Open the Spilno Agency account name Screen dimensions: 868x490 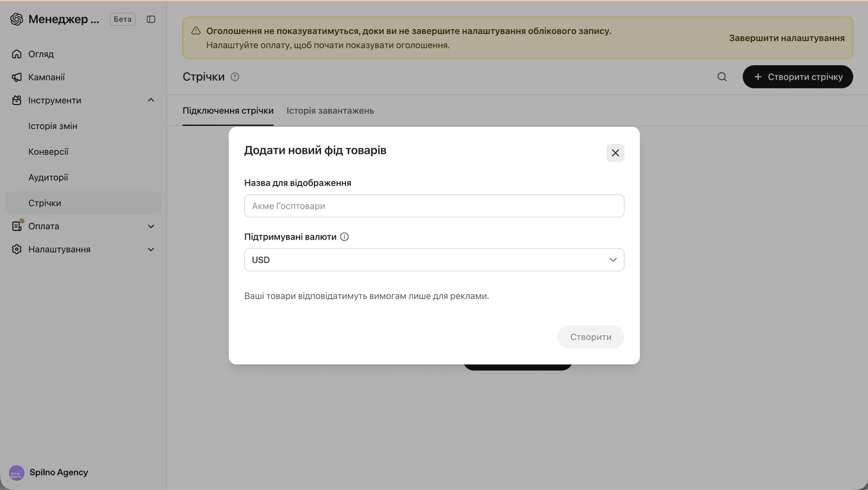[59, 472]
